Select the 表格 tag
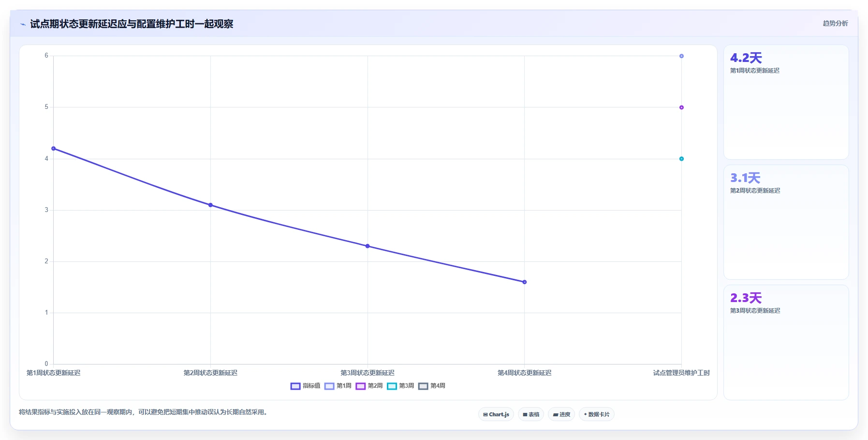This screenshot has height=440, width=868. (531, 414)
